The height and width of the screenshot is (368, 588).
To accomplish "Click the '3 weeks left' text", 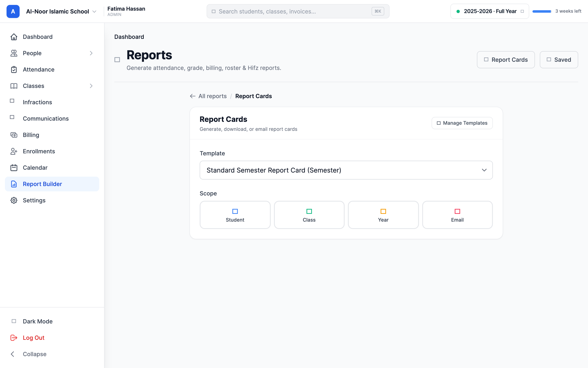I will click(x=568, y=11).
